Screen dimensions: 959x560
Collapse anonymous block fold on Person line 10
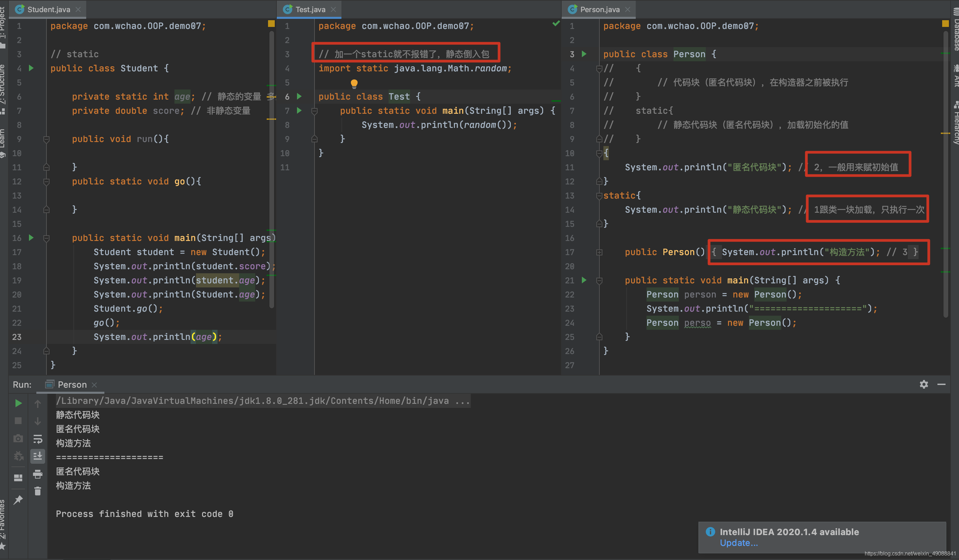point(599,153)
